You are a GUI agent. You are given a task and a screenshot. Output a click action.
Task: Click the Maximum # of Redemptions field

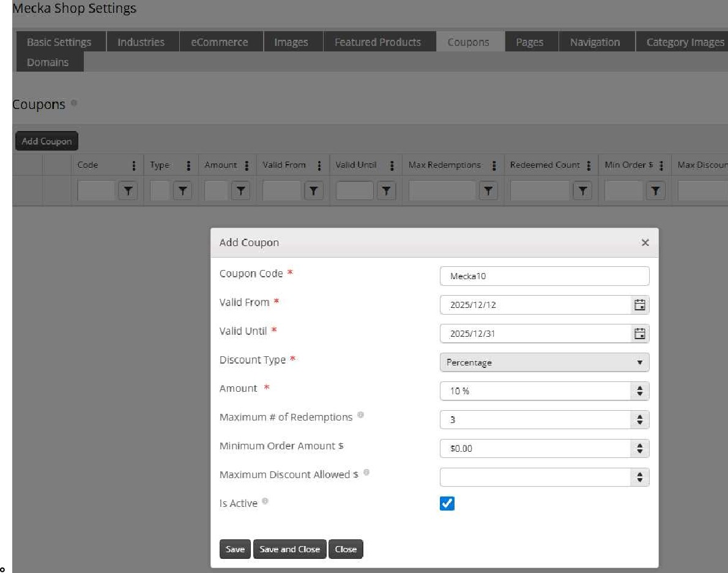tap(535, 420)
